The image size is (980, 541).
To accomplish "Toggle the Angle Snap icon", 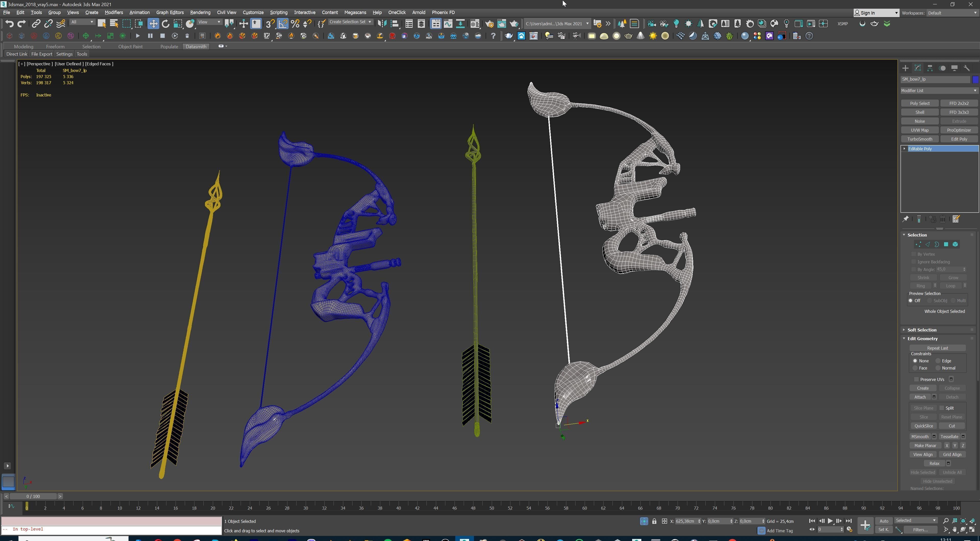I will (x=283, y=24).
